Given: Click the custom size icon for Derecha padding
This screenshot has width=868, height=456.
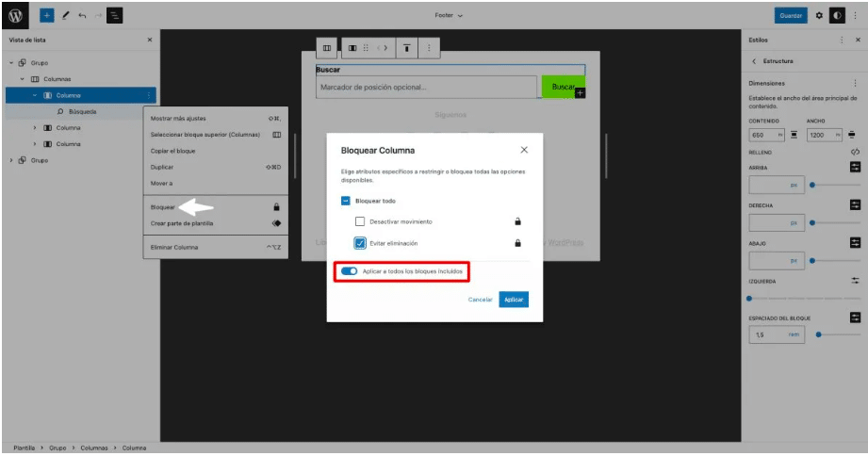Looking at the screenshot, I should (x=855, y=205).
